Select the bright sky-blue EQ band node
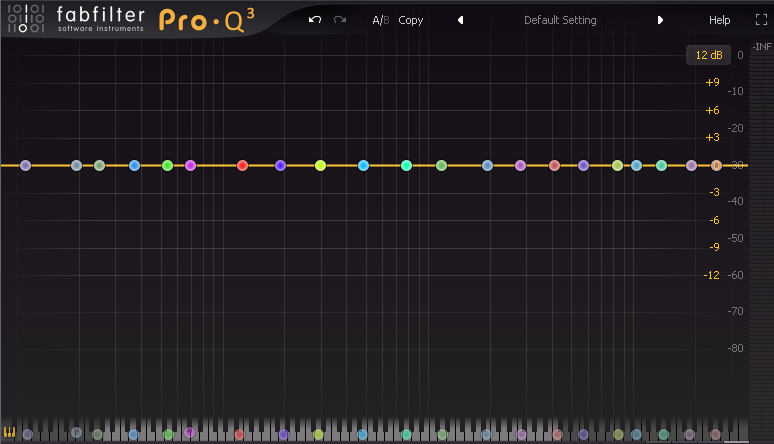The image size is (774, 444). pos(363,165)
